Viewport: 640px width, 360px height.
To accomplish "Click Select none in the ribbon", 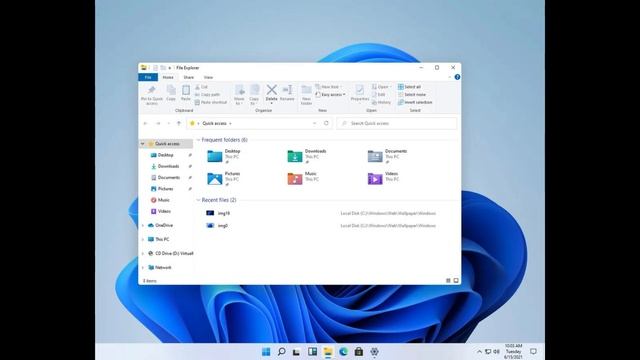I will (x=412, y=95).
